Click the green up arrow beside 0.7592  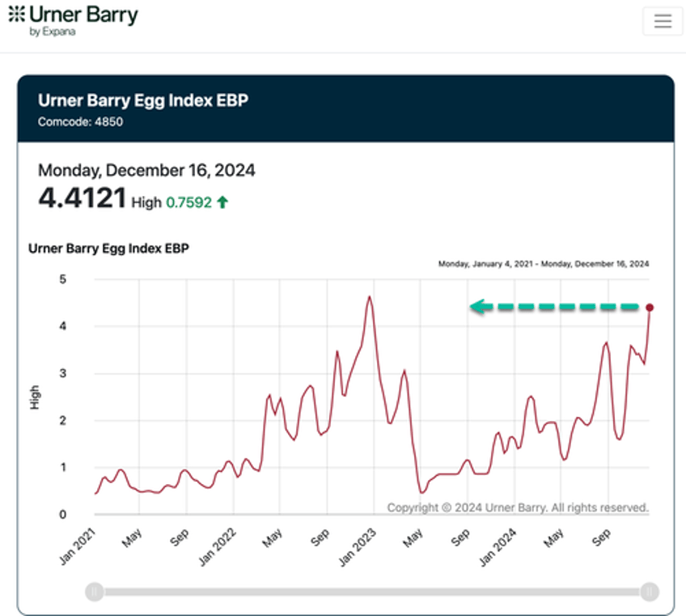[222, 202]
